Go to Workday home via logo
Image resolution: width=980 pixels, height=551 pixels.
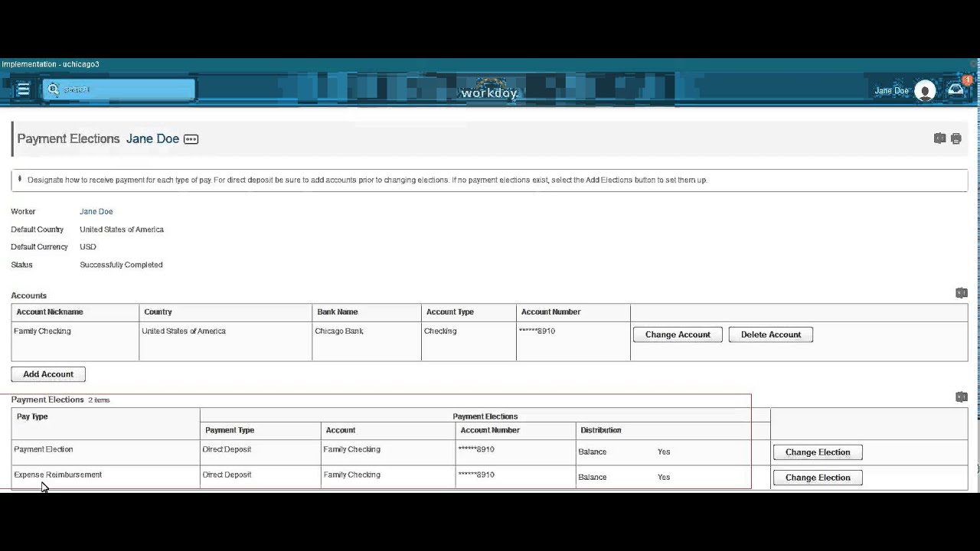pos(489,90)
